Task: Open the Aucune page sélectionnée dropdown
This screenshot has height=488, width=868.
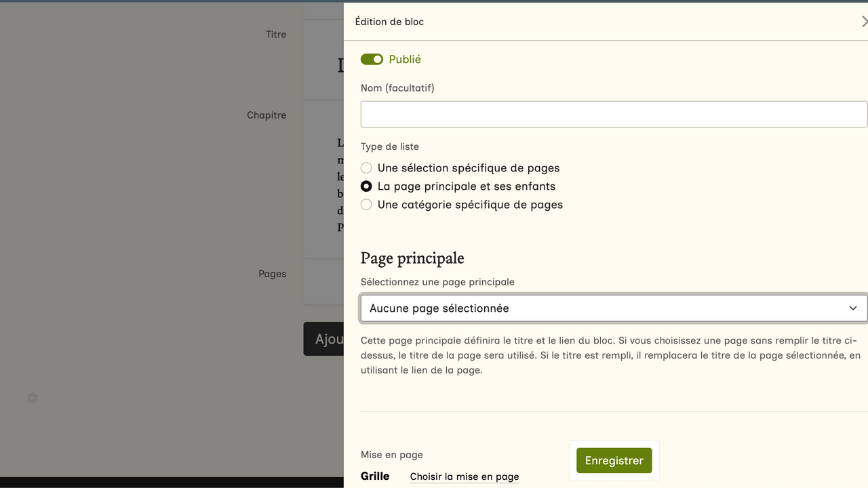Action: [604, 308]
